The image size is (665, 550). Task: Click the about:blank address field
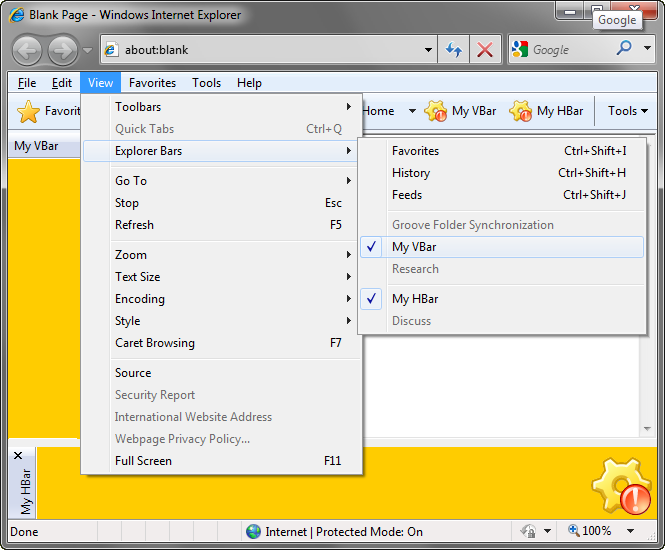pyautogui.click(x=269, y=50)
